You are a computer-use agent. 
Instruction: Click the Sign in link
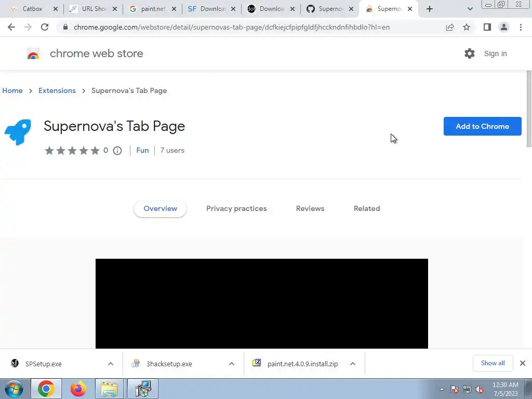pos(495,54)
